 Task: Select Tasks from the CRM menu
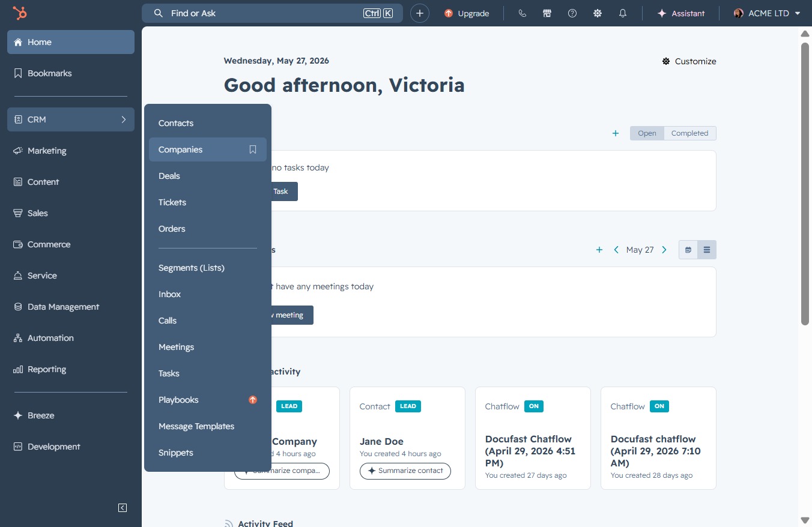click(208, 373)
